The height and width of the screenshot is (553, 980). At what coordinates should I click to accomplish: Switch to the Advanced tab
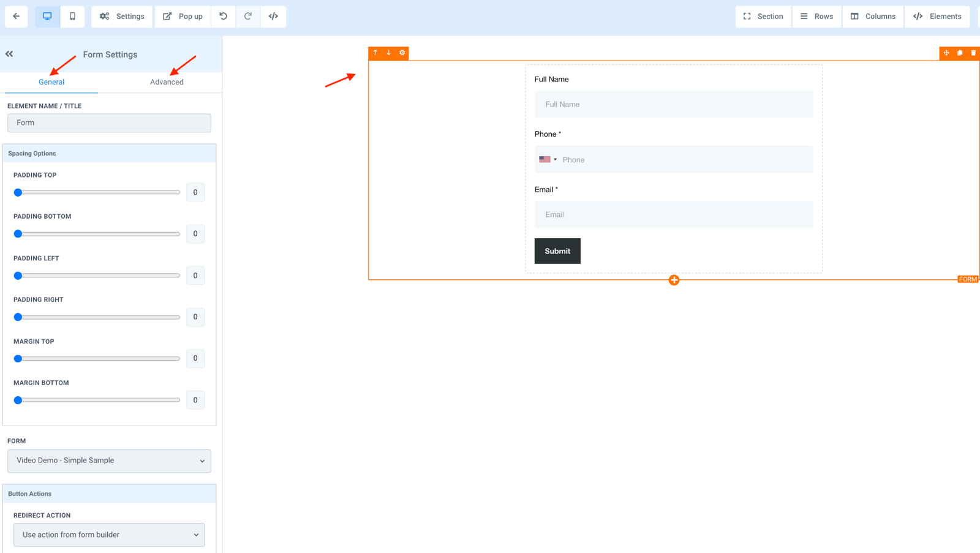tap(167, 82)
